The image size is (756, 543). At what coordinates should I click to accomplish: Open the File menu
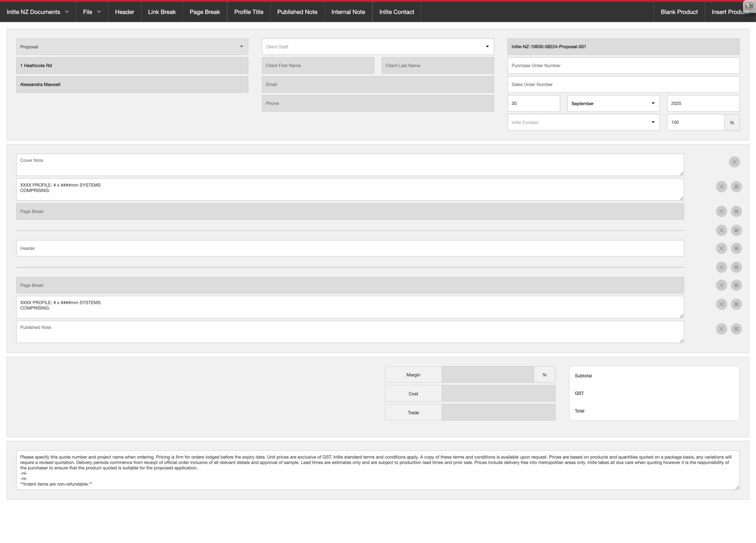click(x=92, y=12)
